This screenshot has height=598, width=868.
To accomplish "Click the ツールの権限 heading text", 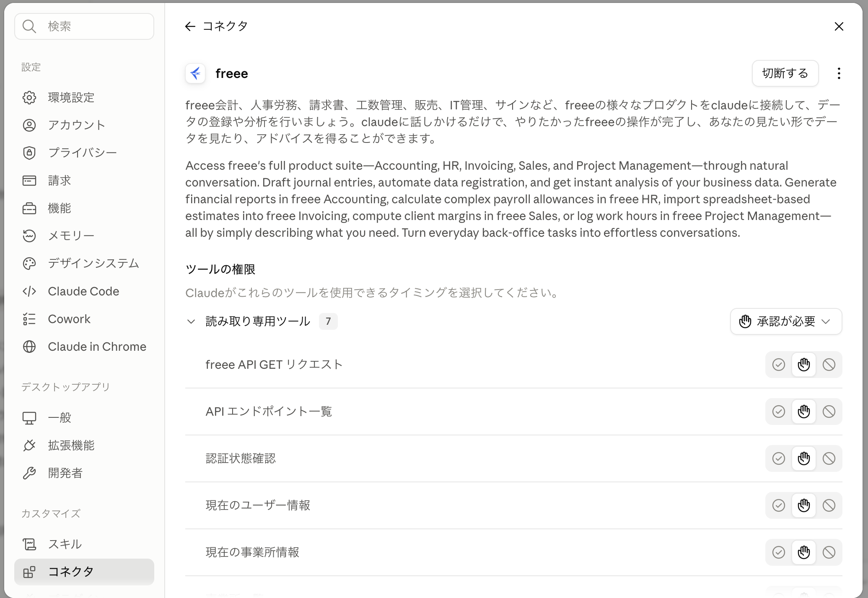I will point(220,269).
